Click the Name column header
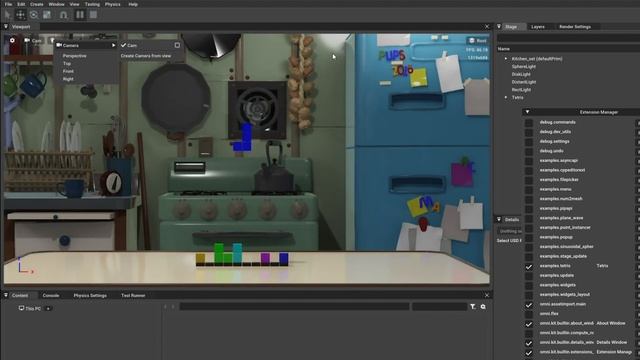 (x=504, y=49)
